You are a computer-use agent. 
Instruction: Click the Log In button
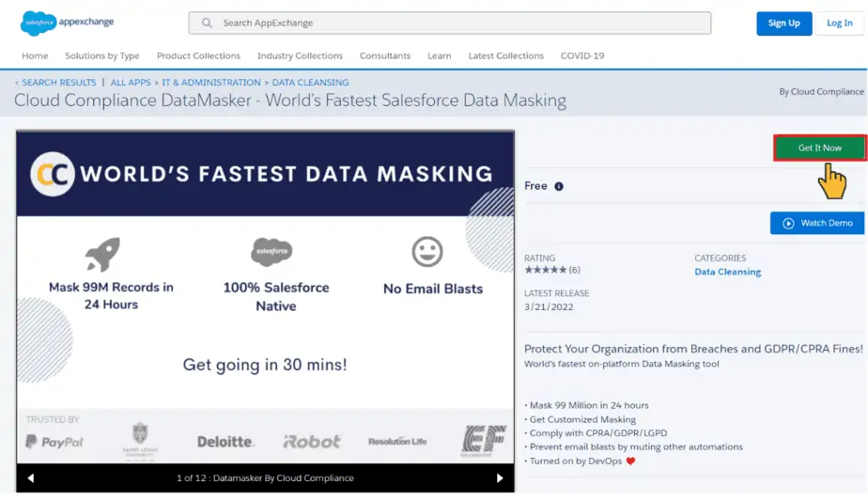coord(840,23)
